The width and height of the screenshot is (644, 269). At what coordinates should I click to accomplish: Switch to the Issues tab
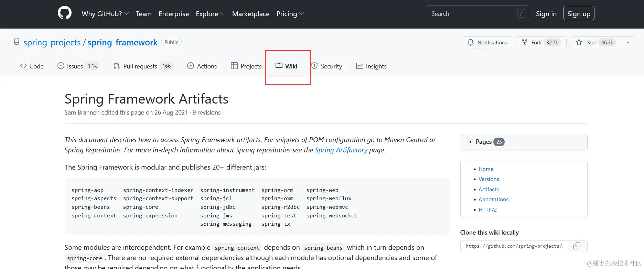78,66
